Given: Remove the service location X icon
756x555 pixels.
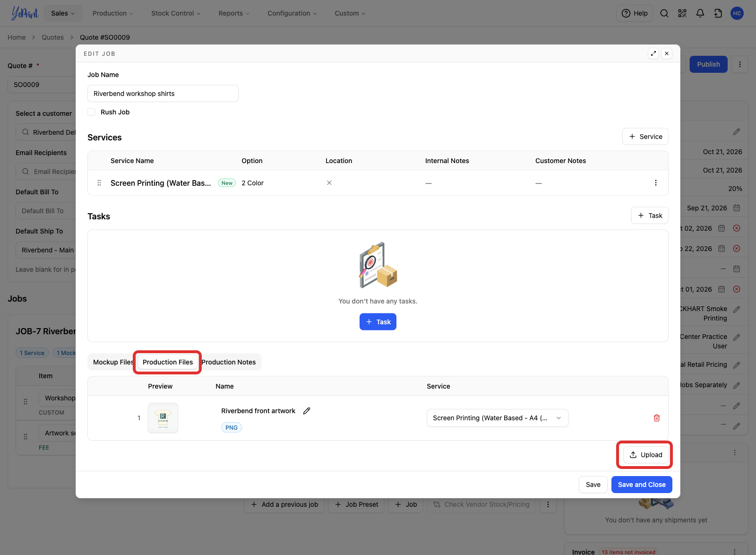Looking at the screenshot, I should 329,183.
